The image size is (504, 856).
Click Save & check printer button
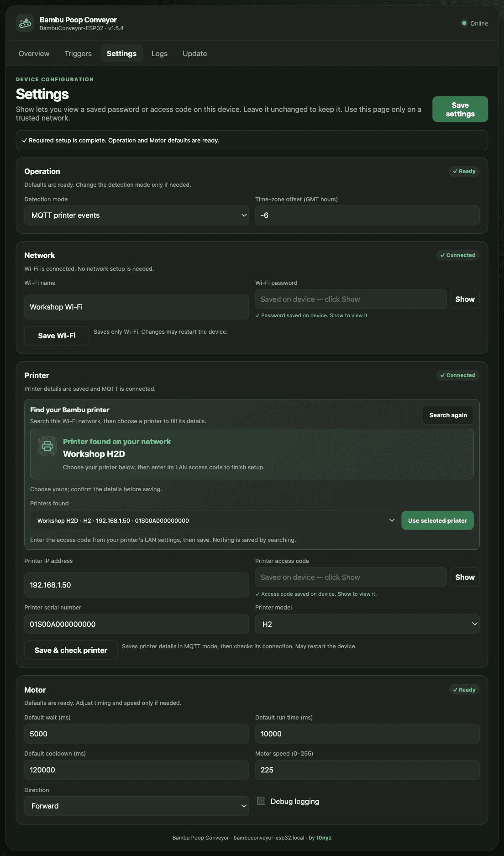click(x=71, y=650)
